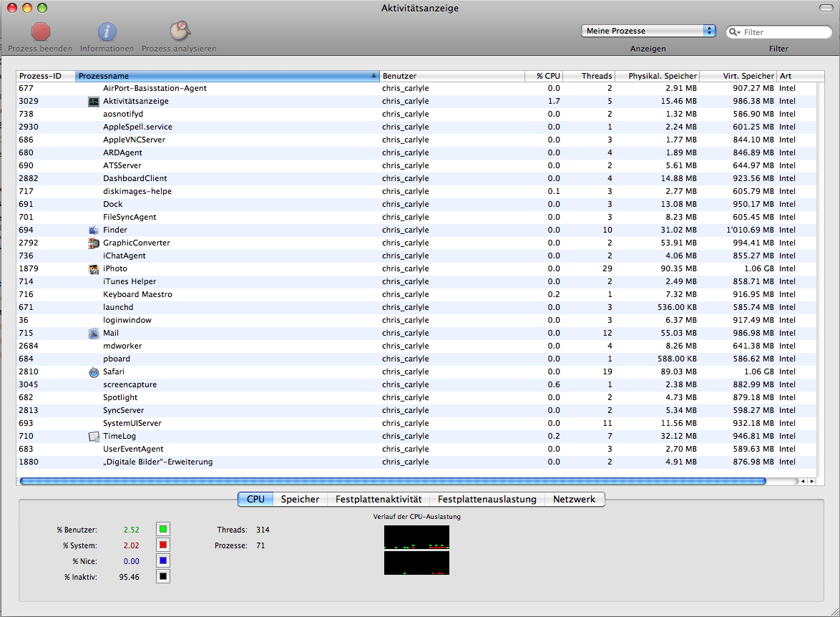
Task: Sort by the % CPU column header
Action: click(544, 76)
